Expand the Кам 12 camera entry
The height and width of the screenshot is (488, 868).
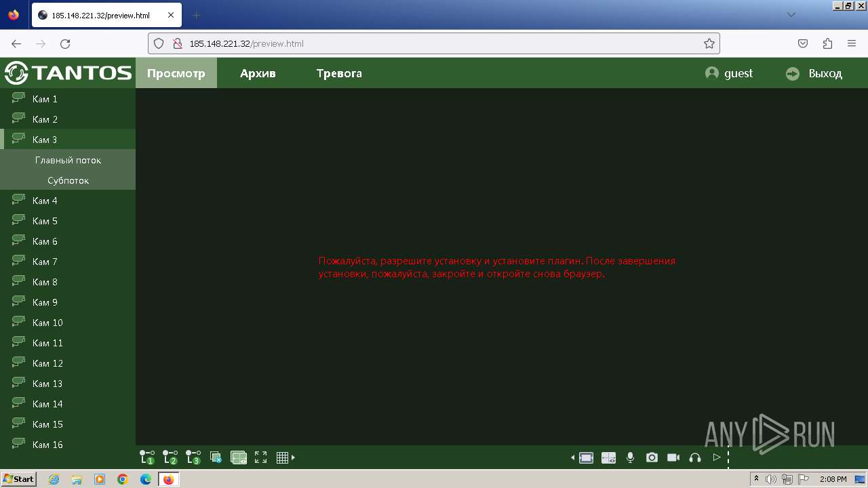[68, 363]
